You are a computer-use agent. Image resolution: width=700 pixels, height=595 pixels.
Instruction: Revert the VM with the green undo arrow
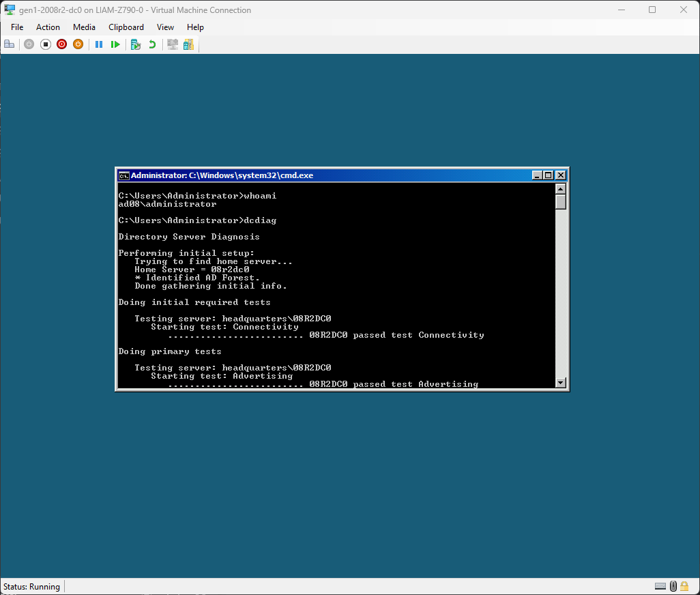[x=152, y=44]
